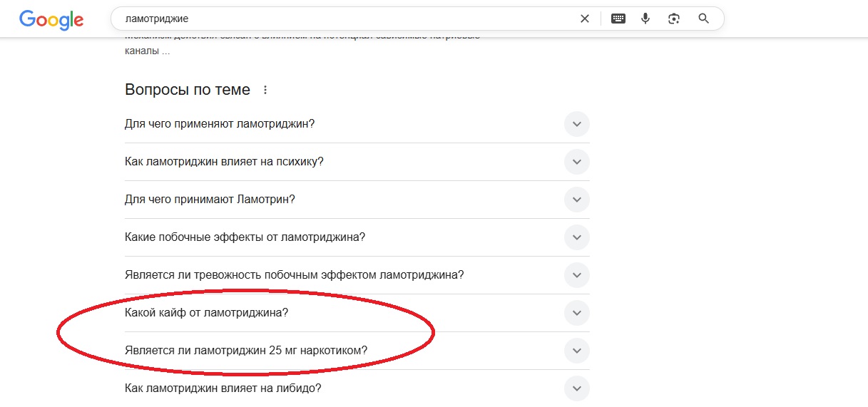This screenshot has height=407, width=868.
Task: Click the magnifying glass search button
Action: [x=703, y=19]
